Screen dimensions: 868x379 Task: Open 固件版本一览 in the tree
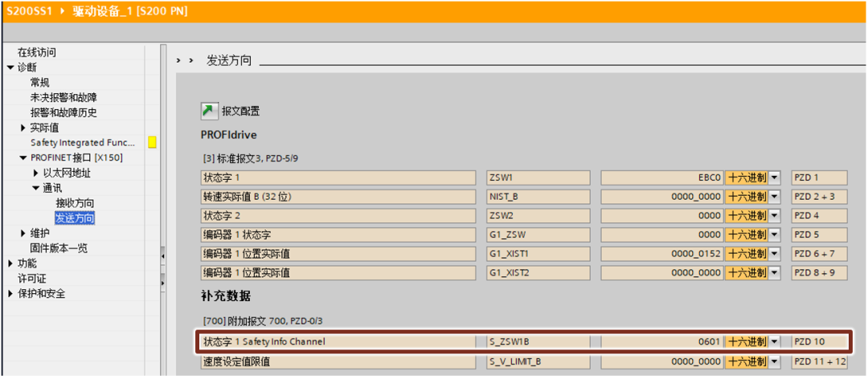pos(59,248)
